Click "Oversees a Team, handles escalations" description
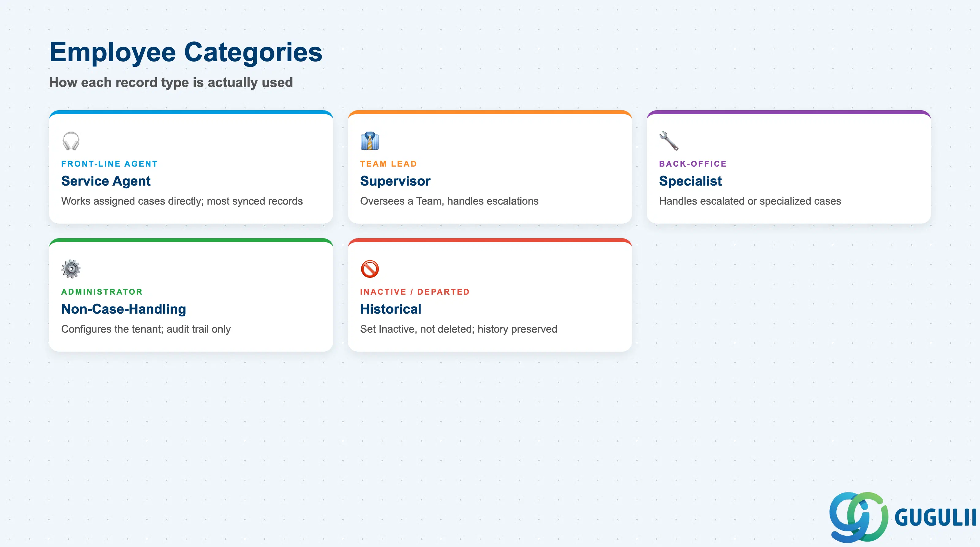The height and width of the screenshot is (547, 980). click(449, 201)
